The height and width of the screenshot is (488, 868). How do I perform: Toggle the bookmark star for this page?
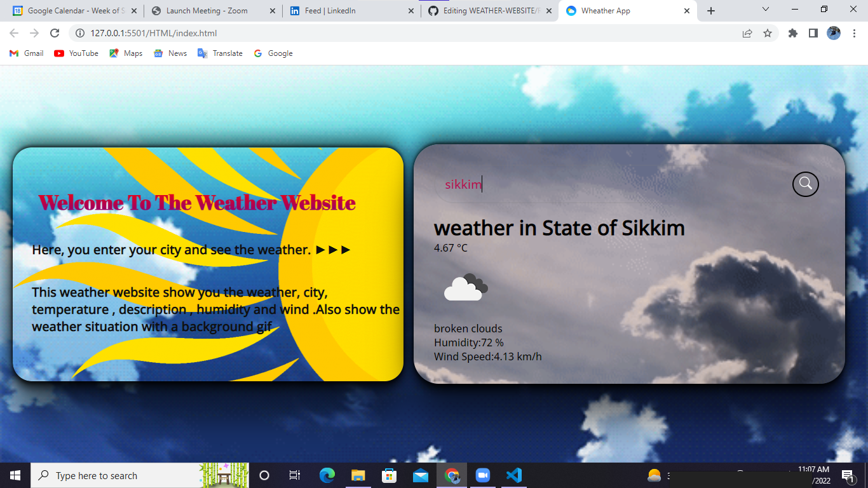769,33
